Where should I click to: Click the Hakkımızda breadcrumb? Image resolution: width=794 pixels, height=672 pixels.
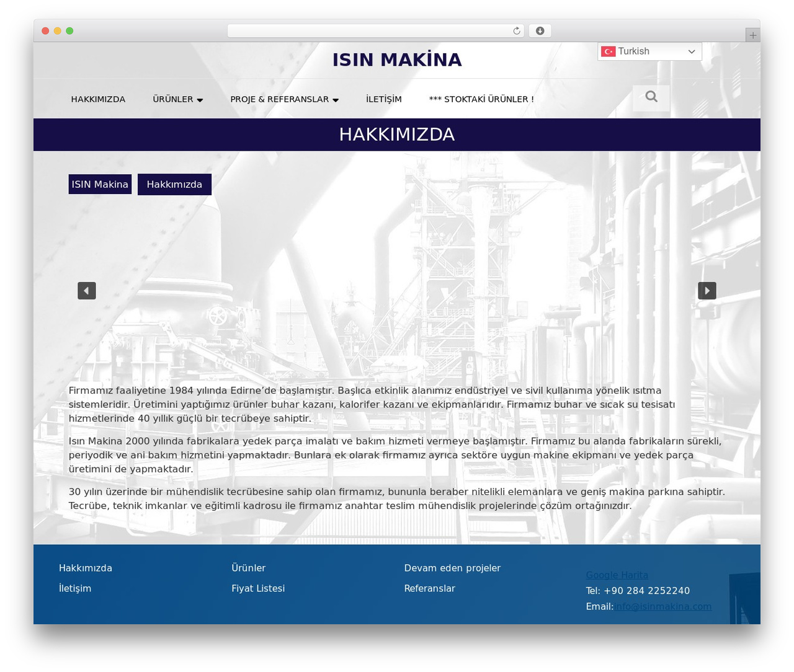174,184
